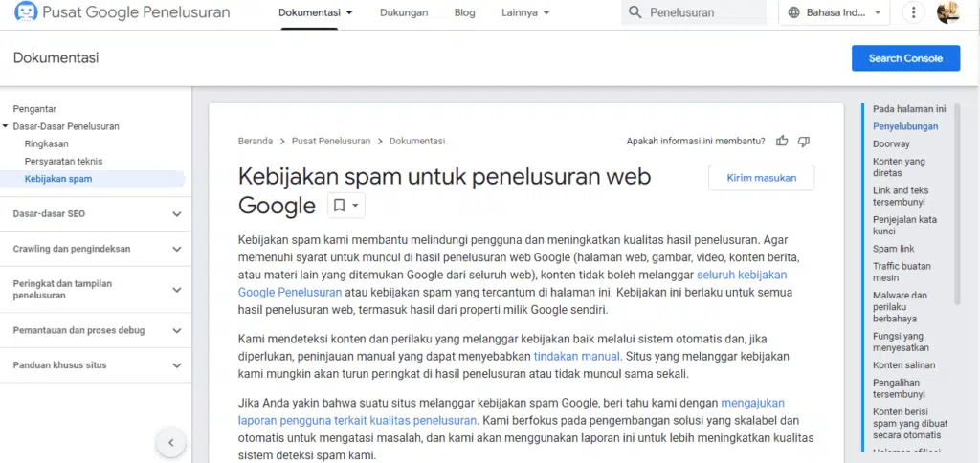Type in the Penelusuran search field
The width and height of the screenshot is (980, 463).
[x=703, y=13]
